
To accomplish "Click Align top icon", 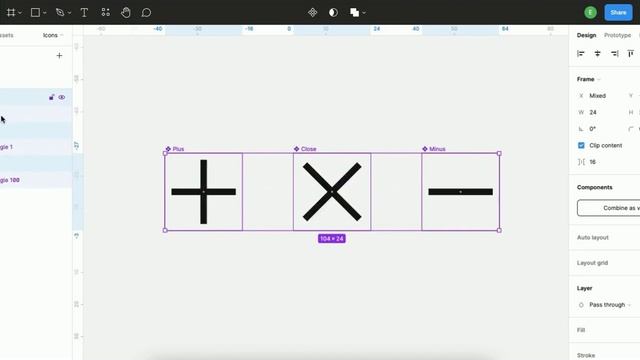I will pos(631,53).
